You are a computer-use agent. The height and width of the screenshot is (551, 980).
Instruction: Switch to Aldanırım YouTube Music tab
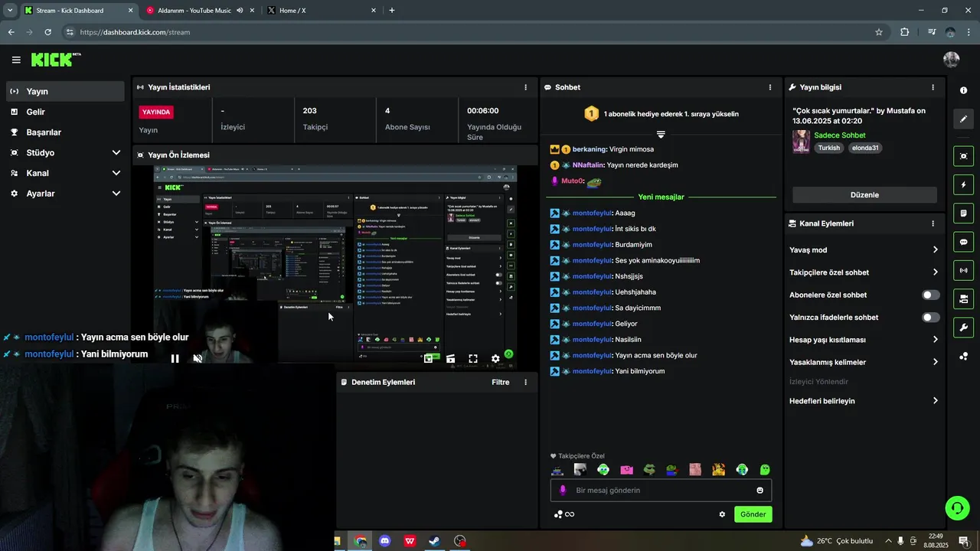click(x=199, y=11)
